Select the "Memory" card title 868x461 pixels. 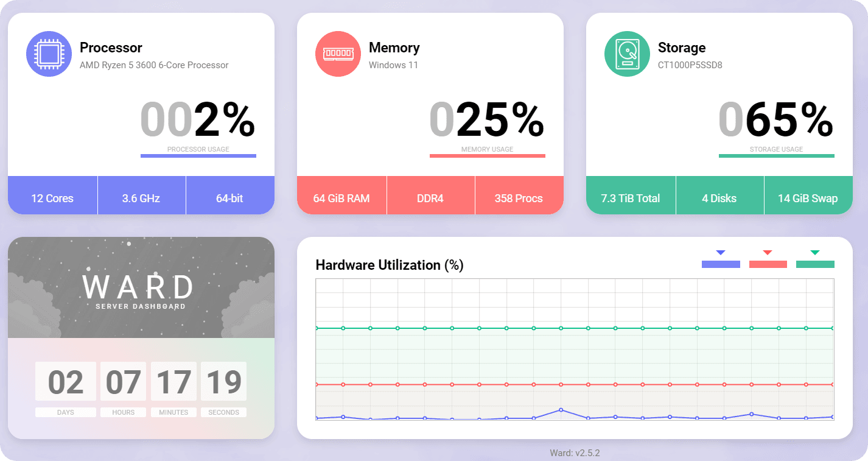[x=394, y=48]
